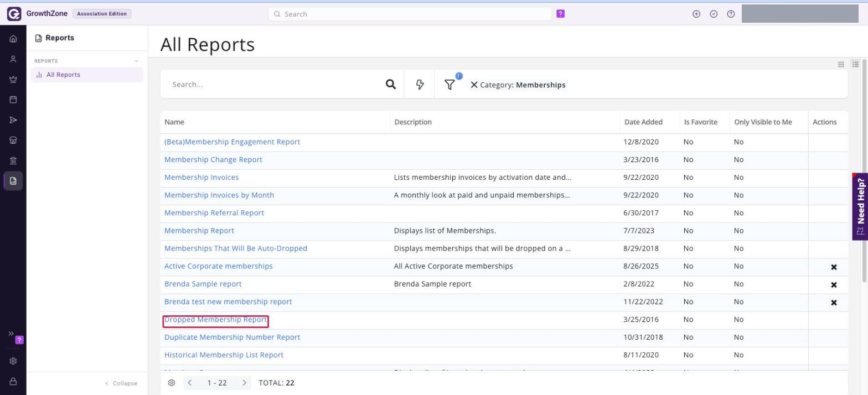The width and height of the screenshot is (868, 395).
Task: Collapse the REPORTS section chevron
Action: click(137, 61)
